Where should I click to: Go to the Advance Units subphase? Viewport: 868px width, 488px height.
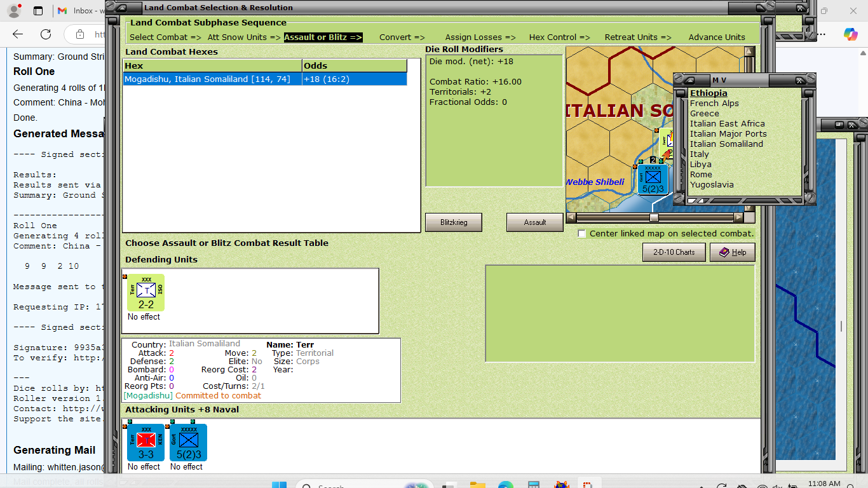pyautogui.click(x=717, y=37)
